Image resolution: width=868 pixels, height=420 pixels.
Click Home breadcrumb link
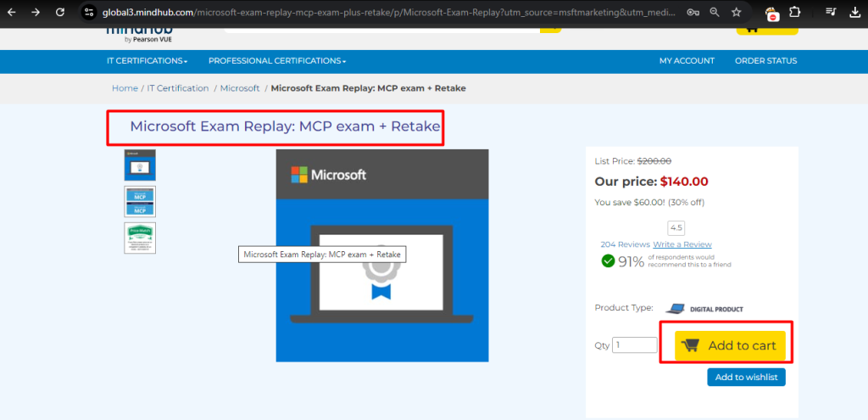tap(125, 88)
